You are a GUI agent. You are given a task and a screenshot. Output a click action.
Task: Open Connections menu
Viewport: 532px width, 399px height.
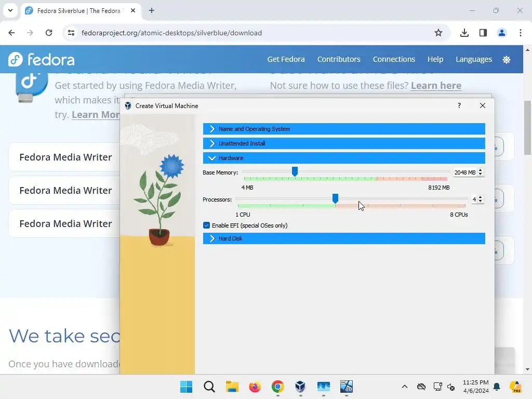(394, 59)
